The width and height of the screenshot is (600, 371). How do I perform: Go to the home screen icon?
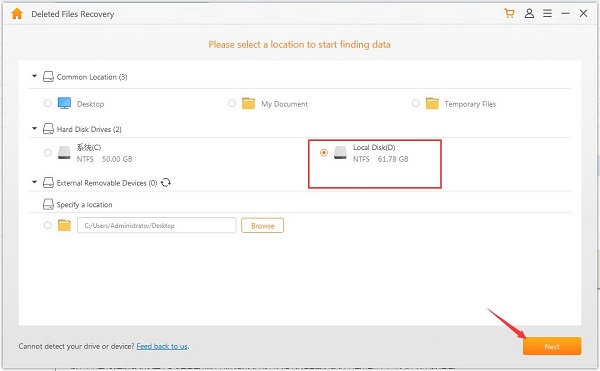pyautogui.click(x=17, y=14)
